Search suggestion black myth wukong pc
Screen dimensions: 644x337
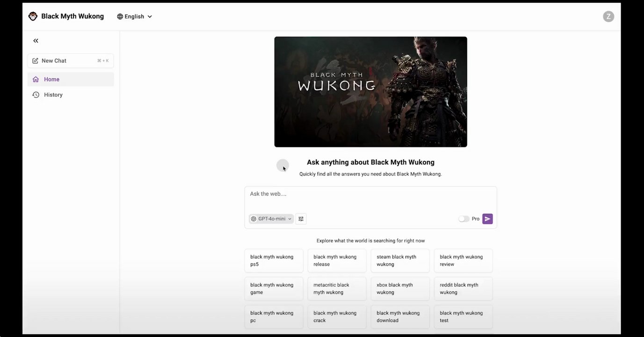click(274, 317)
